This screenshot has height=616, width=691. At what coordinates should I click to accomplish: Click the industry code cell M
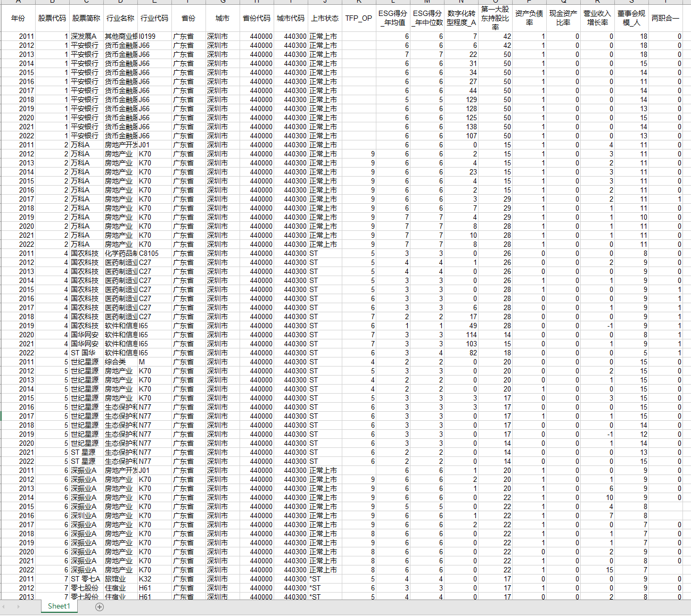tap(154, 362)
